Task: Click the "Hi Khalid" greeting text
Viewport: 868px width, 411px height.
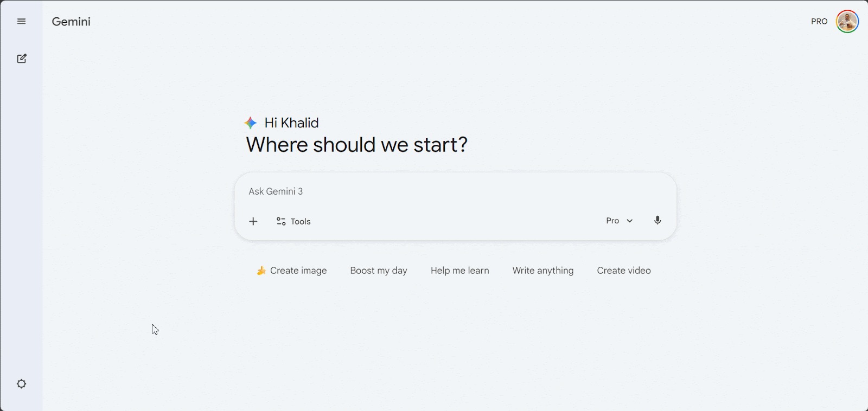Action: [291, 123]
